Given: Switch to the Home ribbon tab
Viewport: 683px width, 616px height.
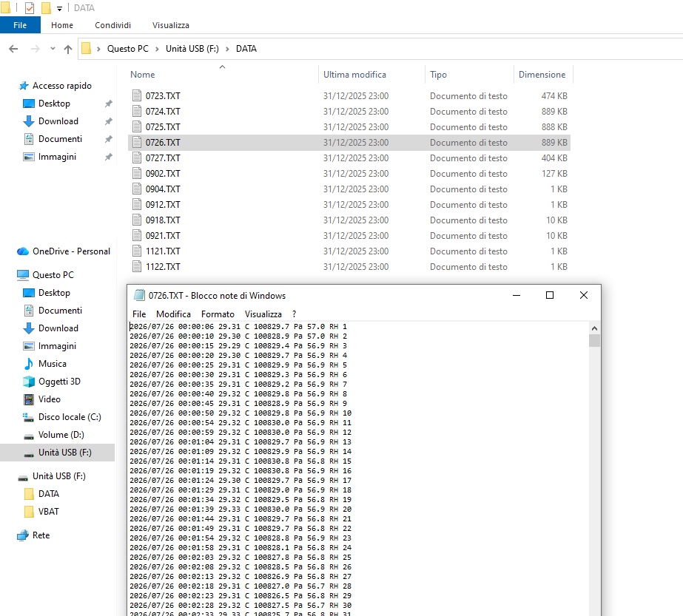Looking at the screenshot, I should pyautogui.click(x=62, y=25).
